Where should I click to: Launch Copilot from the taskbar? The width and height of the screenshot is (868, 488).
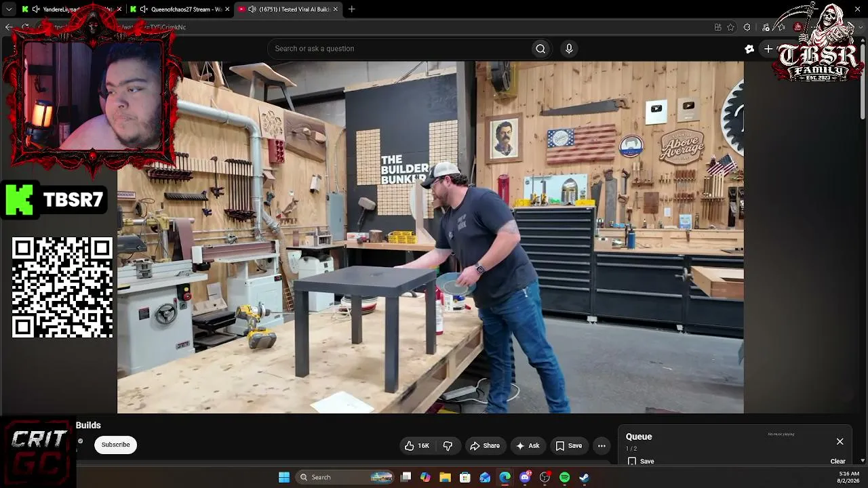click(x=425, y=477)
